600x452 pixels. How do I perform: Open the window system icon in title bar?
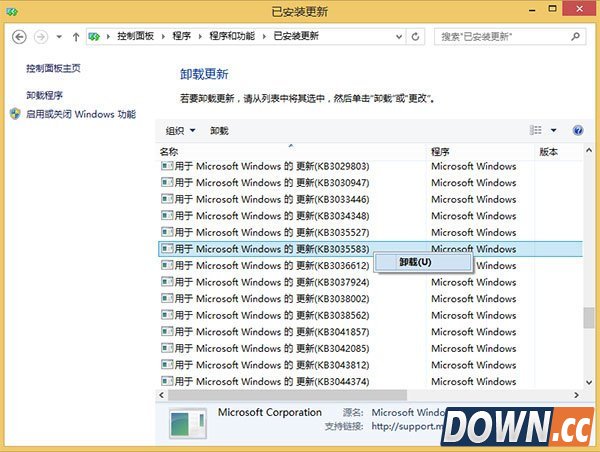tap(12, 12)
